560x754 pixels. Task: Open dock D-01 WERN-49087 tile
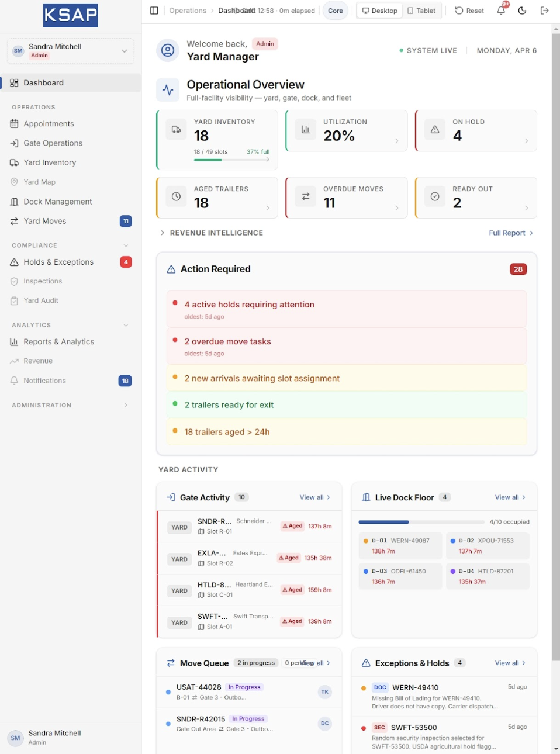click(x=400, y=546)
